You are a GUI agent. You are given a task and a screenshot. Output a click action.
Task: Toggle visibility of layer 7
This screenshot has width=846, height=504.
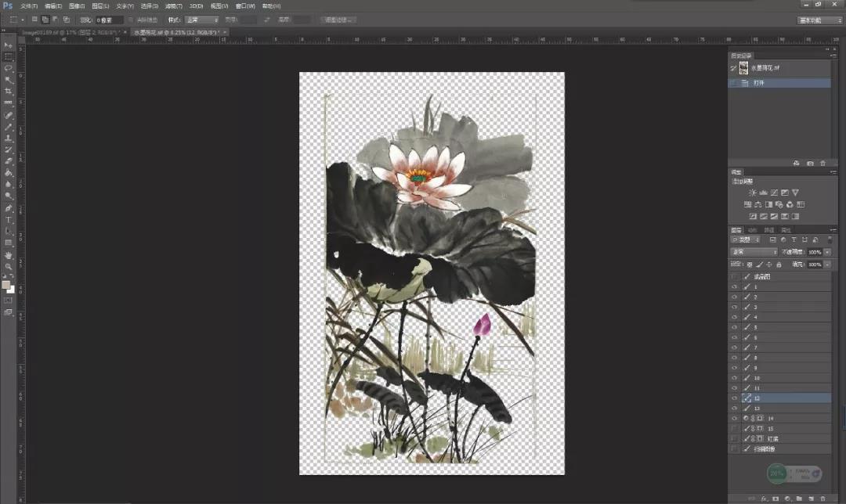[x=734, y=347]
